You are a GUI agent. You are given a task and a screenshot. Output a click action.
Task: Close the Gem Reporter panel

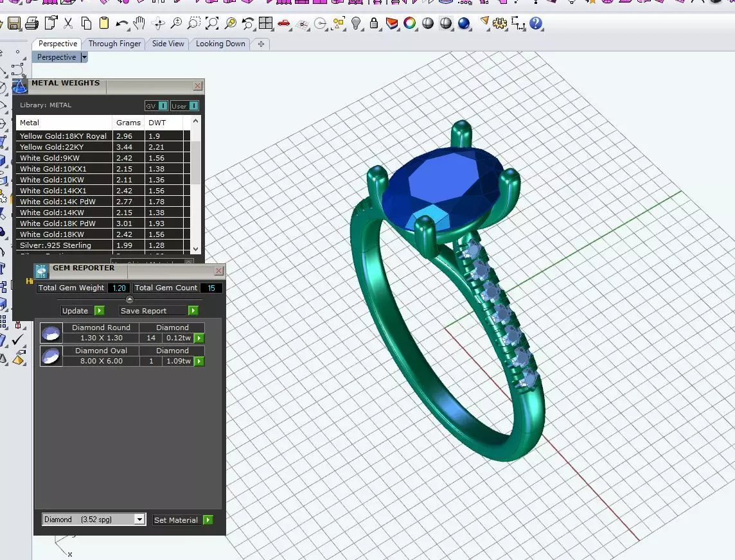[219, 271]
